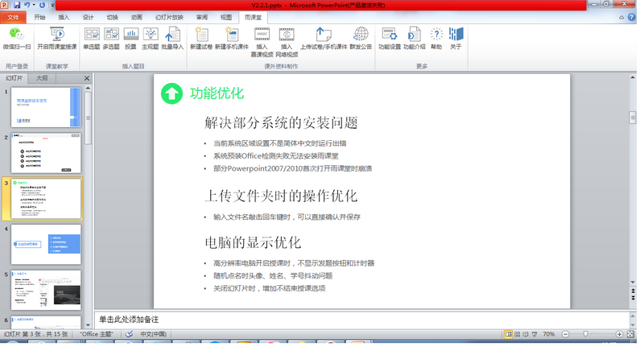Click the notes field 单击此处添加备注
This screenshot has height=347, width=644.
coord(362,320)
